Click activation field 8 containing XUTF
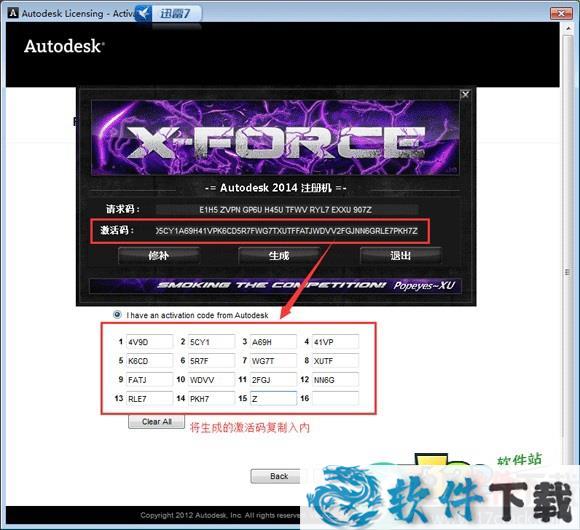The height and width of the screenshot is (530, 580). tap(335, 361)
